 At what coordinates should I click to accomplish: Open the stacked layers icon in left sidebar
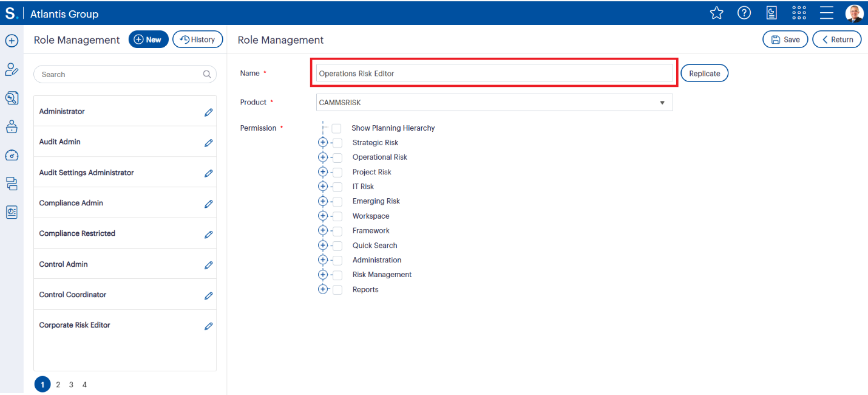[12, 184]
